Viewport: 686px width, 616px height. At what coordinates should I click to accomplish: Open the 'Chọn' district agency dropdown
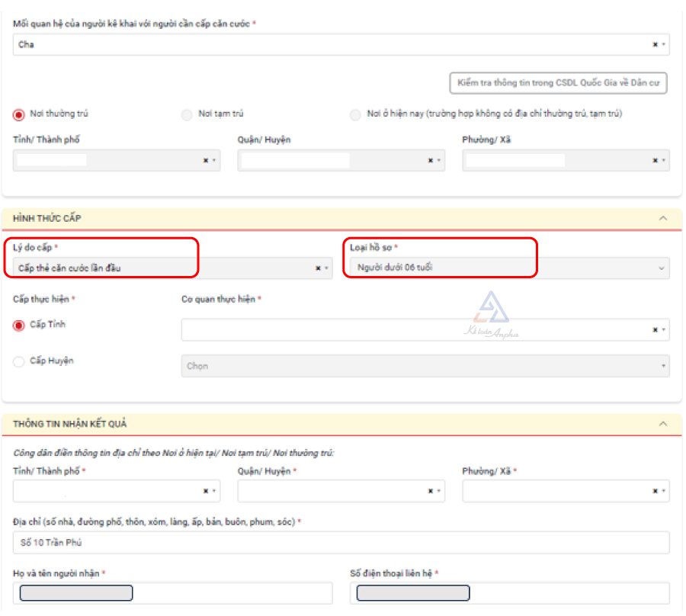pyautogui.click(x=425, y=366)
